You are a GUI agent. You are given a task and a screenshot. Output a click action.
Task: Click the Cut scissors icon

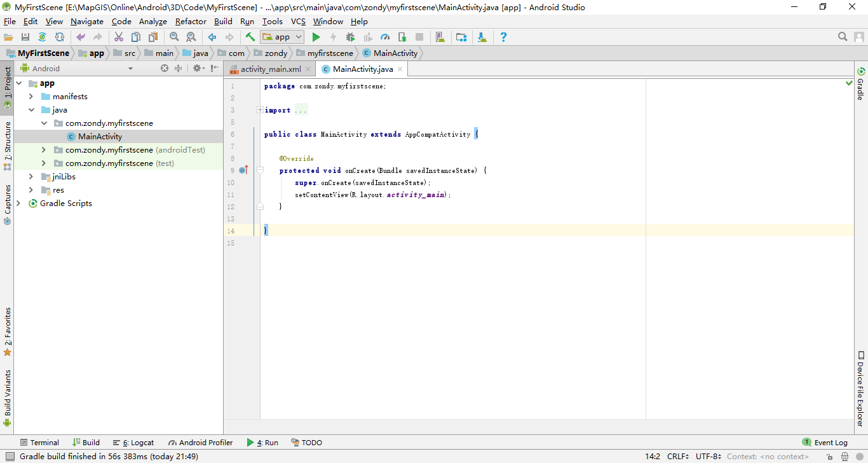119,38
